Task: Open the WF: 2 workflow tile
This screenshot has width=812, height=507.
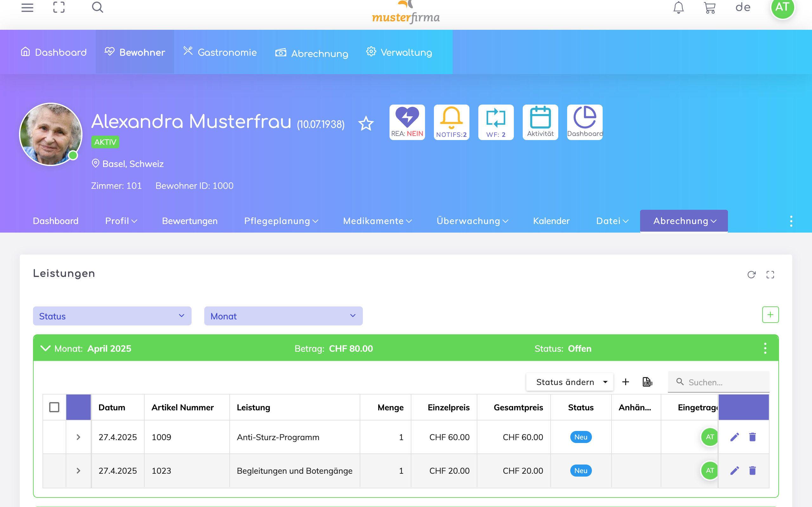Action: (495, 122)
